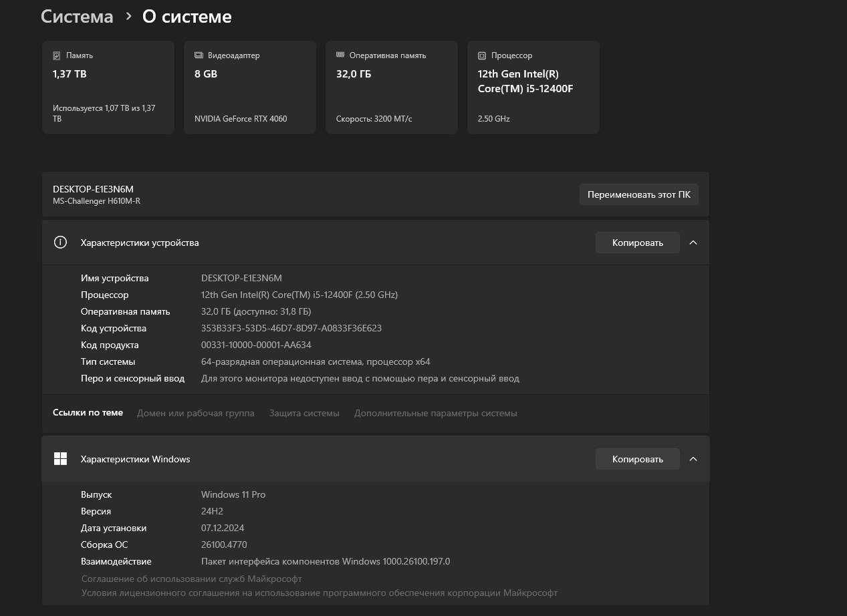The height and width of the screenshot is (616, 847).
Task: Open the Защита системы link
Action: click(x=304, y=413)
